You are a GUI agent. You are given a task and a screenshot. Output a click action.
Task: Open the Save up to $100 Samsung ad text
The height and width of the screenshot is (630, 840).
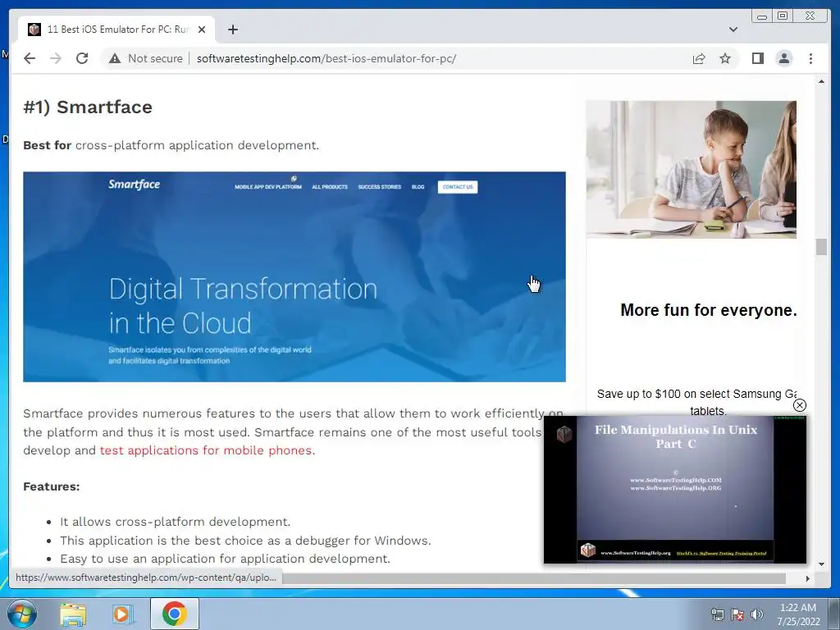point(696,402)
